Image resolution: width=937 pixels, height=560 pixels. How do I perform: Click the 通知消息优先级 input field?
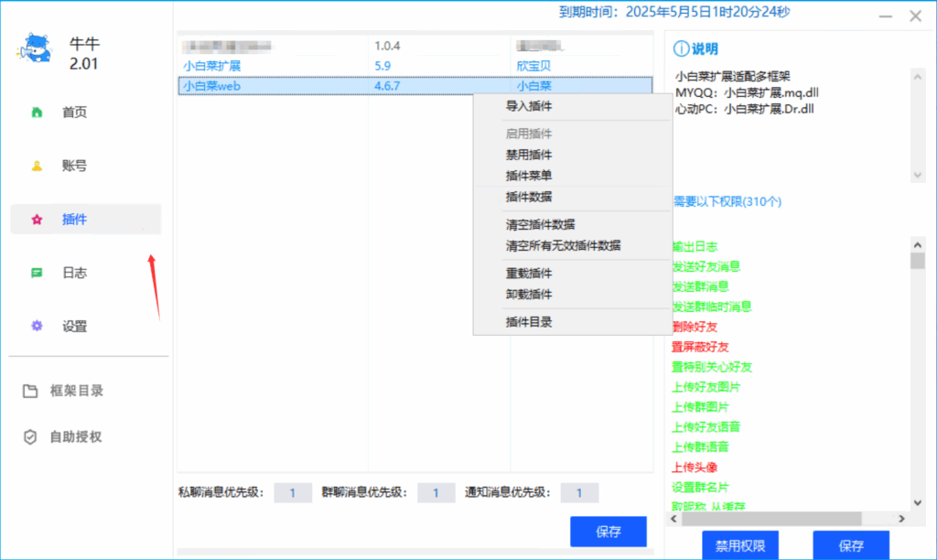coord(579,493)
